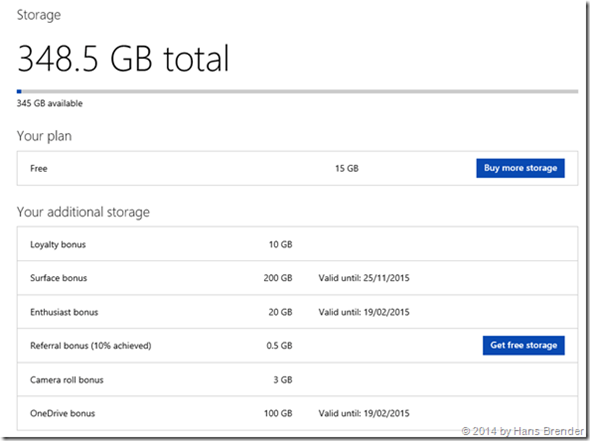Select the 'Free' plan label
The image size is (590, 441).
coord(39,169)
